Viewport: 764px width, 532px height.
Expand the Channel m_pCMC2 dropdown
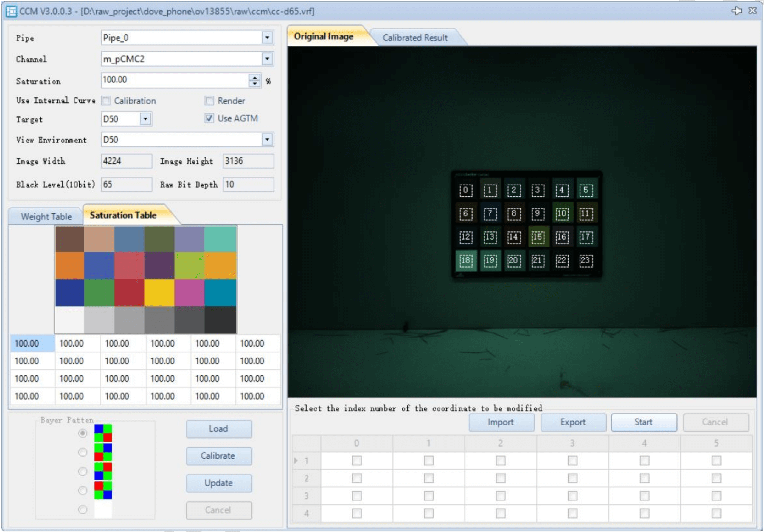point(267,59)
